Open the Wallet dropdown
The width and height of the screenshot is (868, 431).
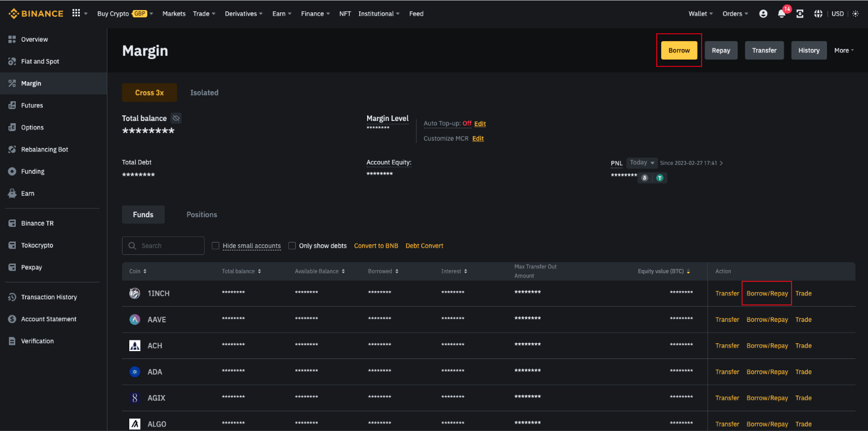coord(700,14)
